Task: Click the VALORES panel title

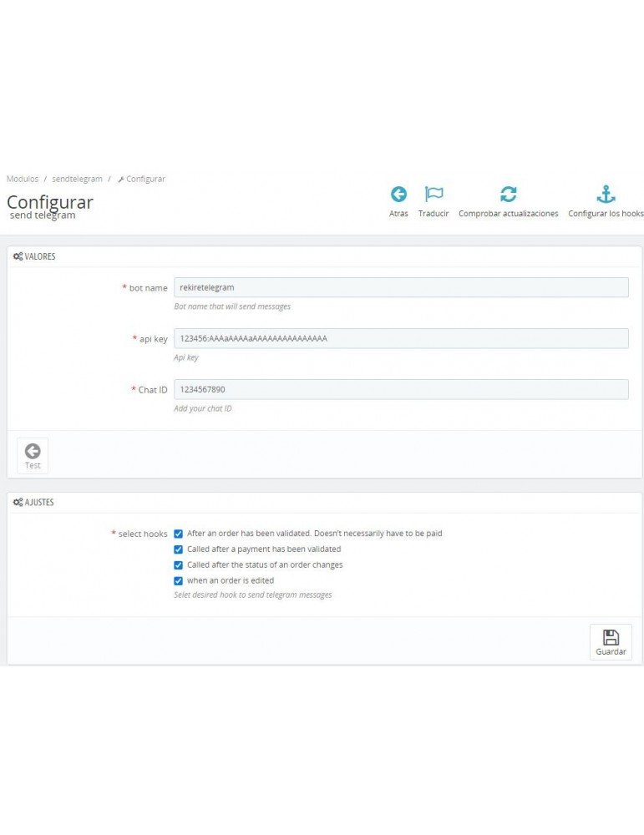Action: click(40, 256)
